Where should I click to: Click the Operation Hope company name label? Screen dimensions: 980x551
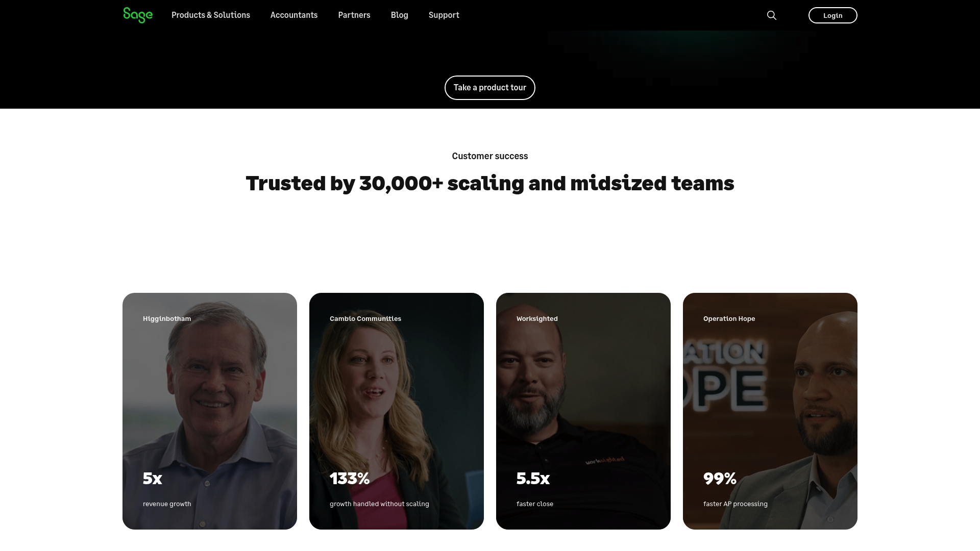(729, 319)
